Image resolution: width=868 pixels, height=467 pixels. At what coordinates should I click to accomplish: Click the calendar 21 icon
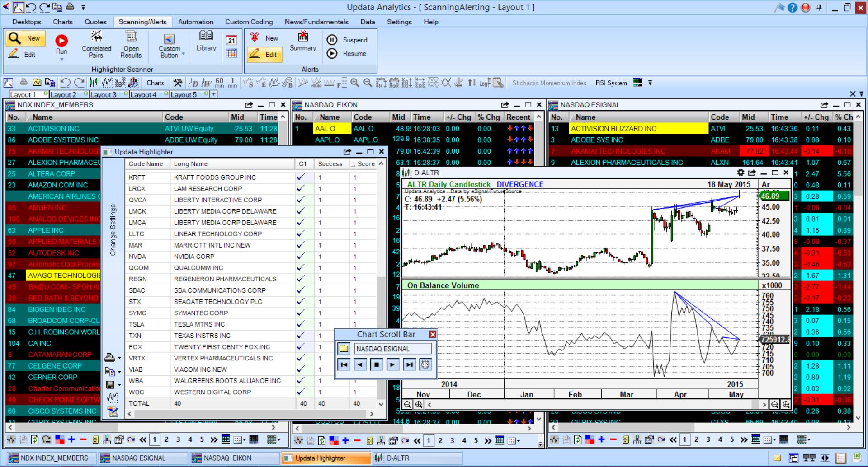click(231, 40)
